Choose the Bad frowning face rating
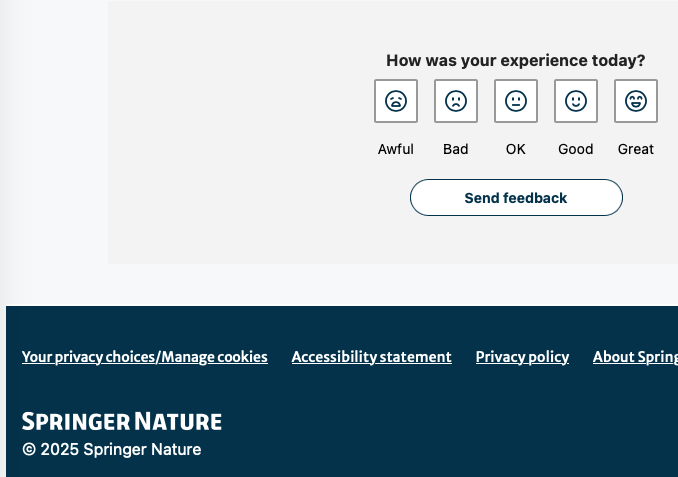Image resolution: width=678 pixels, height=477 pixels. click(456, 101)
